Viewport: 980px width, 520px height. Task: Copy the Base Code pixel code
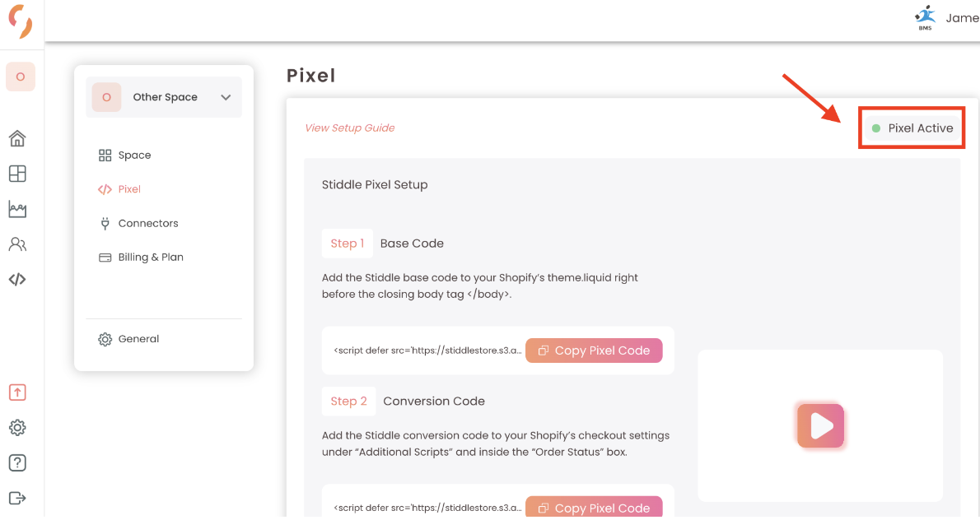tap(594, 351)
